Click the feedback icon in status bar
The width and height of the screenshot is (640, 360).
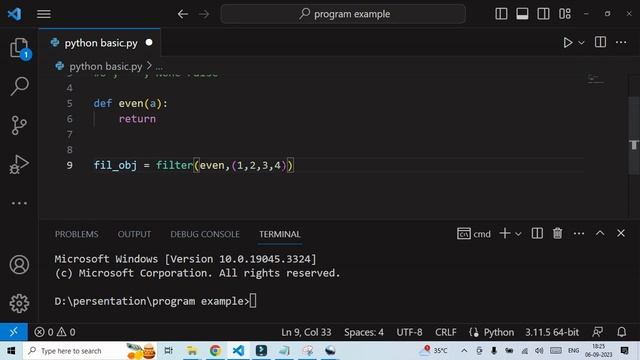coord(598,332)
